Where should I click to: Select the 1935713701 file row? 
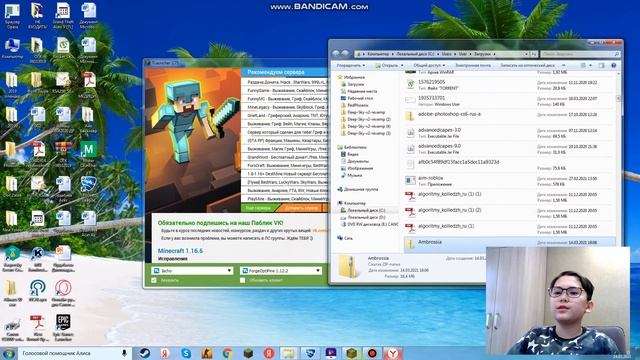pyautogui.click(x=510, y=101)
